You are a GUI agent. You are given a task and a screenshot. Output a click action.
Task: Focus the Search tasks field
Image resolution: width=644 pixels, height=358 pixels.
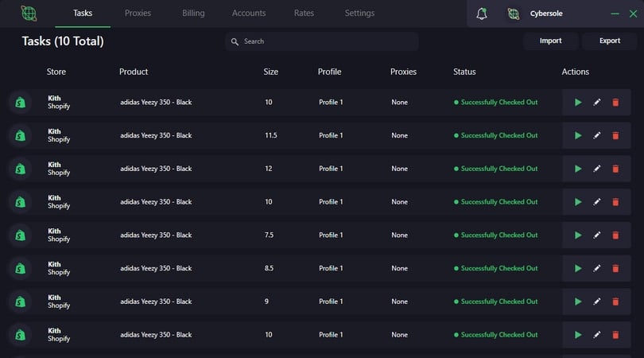pos(321,41)
